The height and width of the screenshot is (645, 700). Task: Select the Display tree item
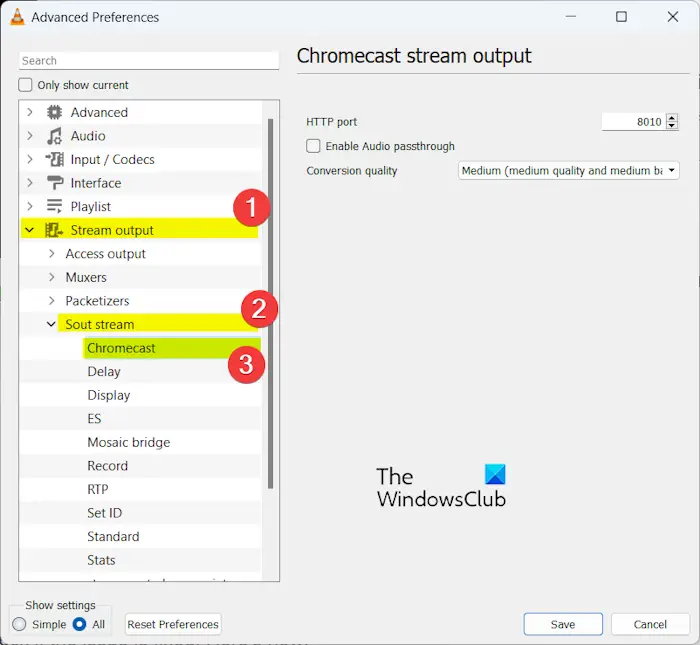click(x=108, y=395)
